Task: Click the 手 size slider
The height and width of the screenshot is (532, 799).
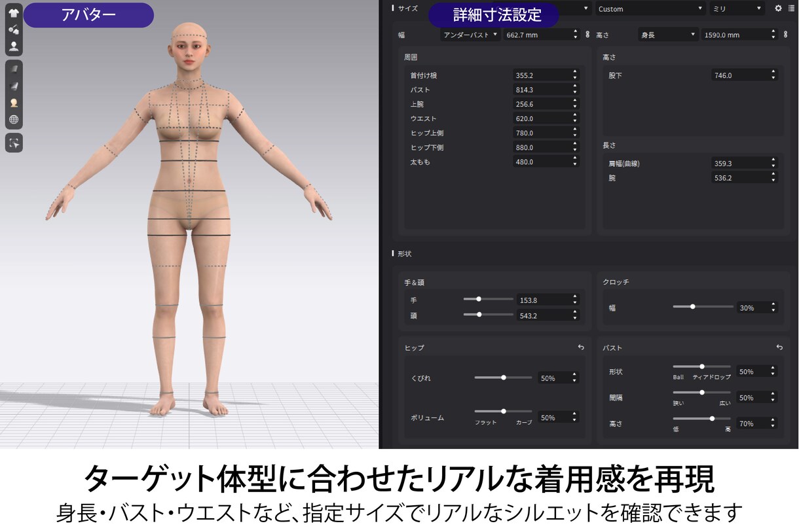Action: [x=488, y=299]
